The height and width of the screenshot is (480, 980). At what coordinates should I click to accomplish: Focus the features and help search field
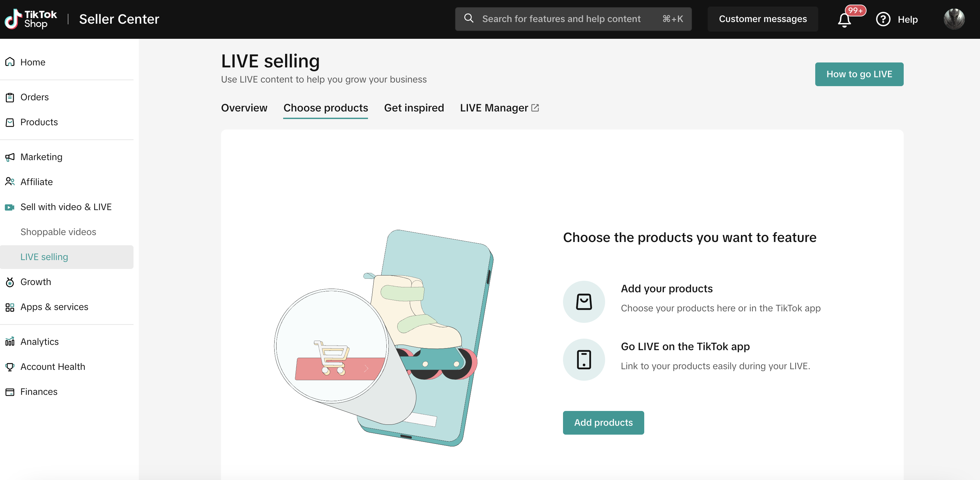(561, 19)
